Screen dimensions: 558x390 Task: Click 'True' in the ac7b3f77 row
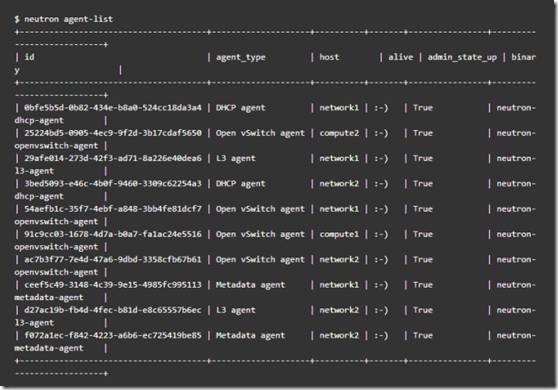(x=422, y=259)
